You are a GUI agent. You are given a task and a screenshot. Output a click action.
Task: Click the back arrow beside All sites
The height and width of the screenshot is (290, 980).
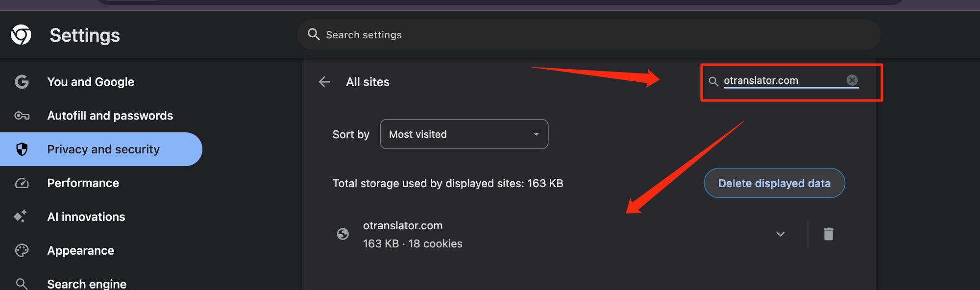point(324,82)
